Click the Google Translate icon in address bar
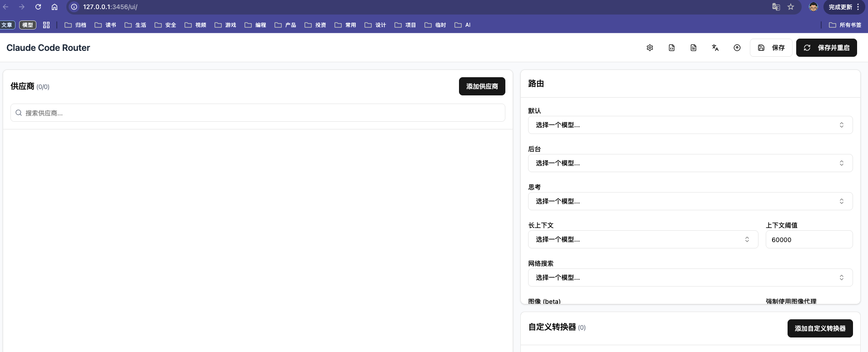Screen dimensions: 868x352 click(x=776, y=7)
